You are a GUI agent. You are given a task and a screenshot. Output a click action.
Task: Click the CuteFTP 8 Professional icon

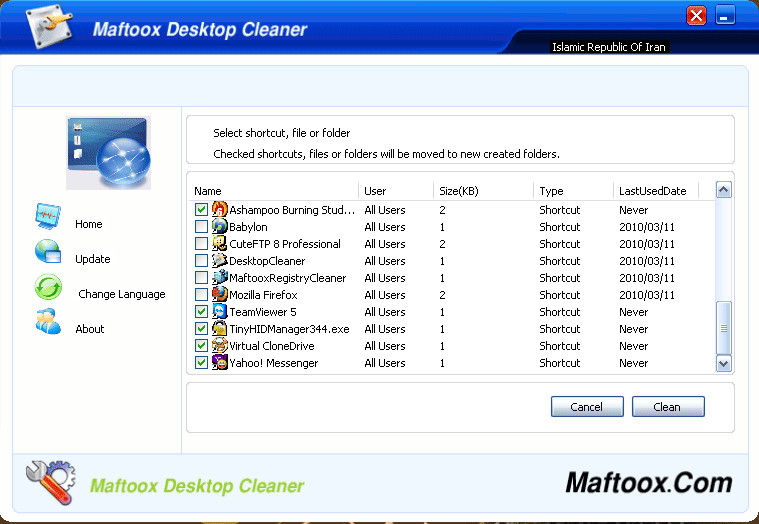[x=219, y=243]
